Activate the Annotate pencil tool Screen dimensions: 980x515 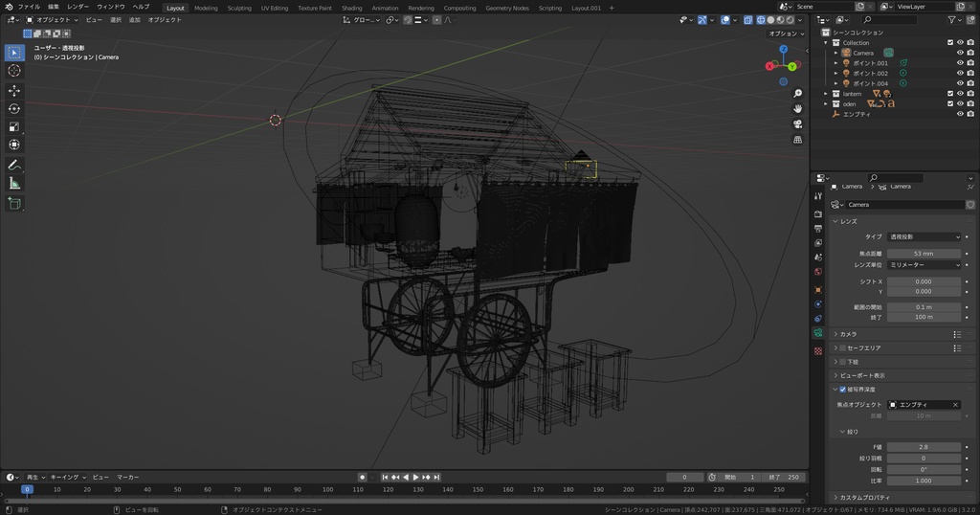pos(14,165)
